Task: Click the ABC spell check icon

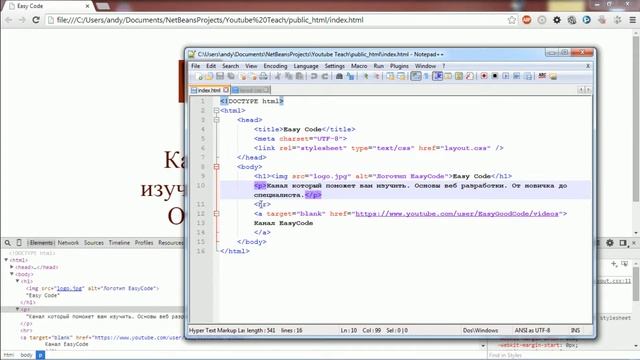Action: click(x=542, y=76)
